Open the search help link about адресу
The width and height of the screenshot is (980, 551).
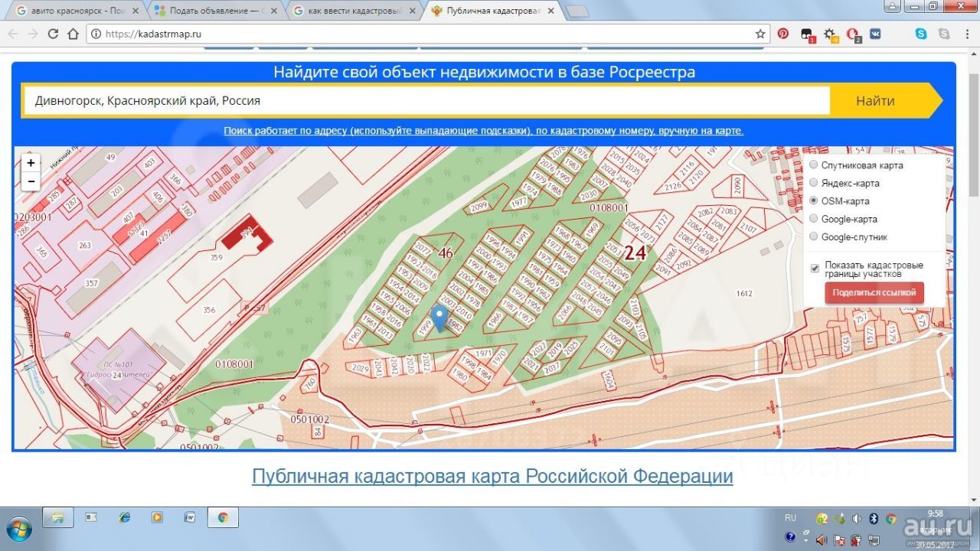click(x=483, y=131)
